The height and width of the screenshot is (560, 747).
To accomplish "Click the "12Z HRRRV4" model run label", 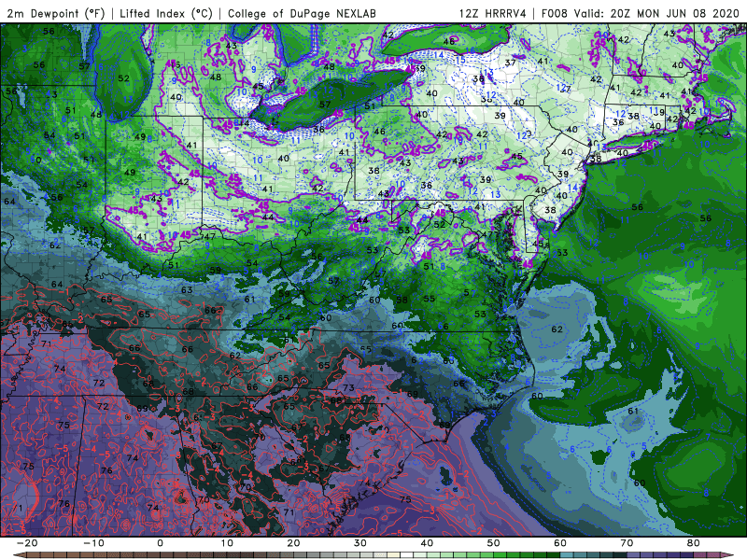I will (493, 14).
